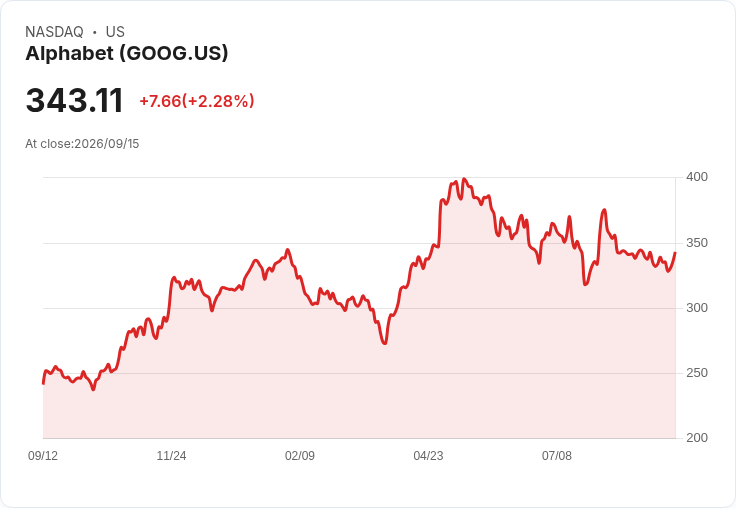
Task: Click the Alphabet (GOOG.US) stock title
Action: tap(127, 54)
